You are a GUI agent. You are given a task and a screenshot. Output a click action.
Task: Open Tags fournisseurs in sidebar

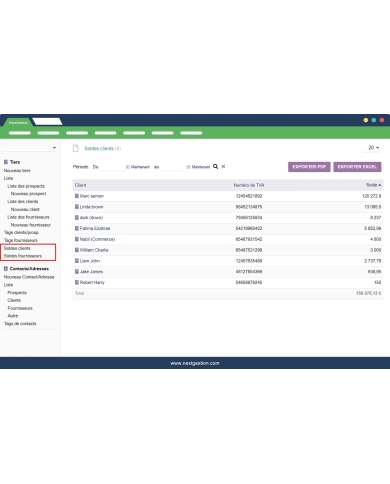21,240
